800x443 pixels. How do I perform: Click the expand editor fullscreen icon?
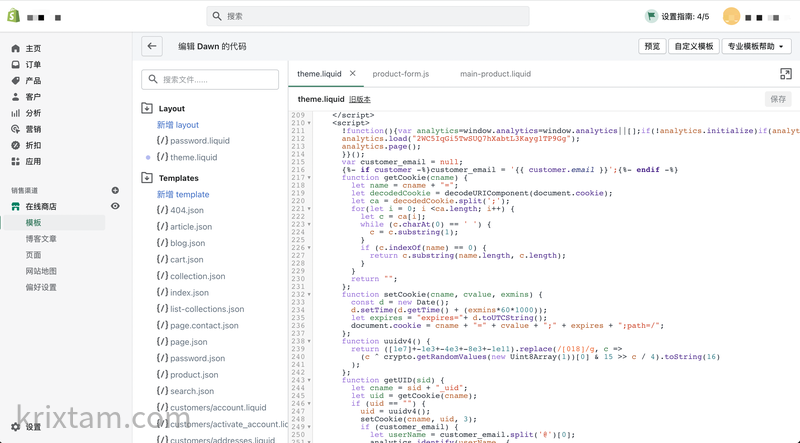[785, 74]
